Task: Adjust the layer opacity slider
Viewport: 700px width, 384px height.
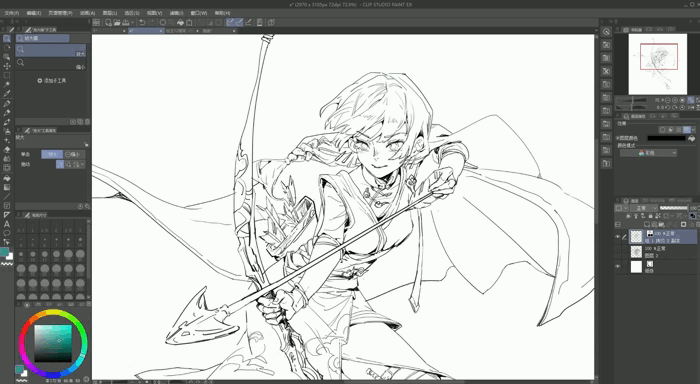Action: pos(673,208)
